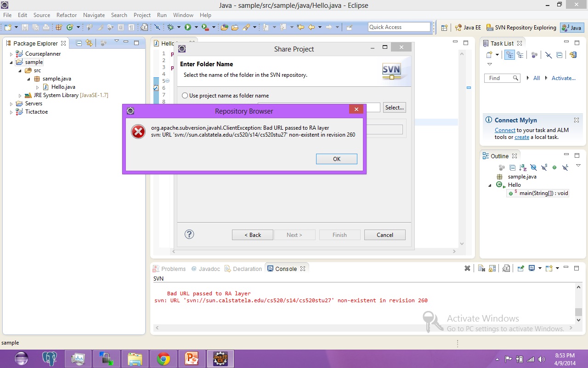Switch to the Problems tab
Image resolution: width=588 pixels, height=368 pixels.
173,269
